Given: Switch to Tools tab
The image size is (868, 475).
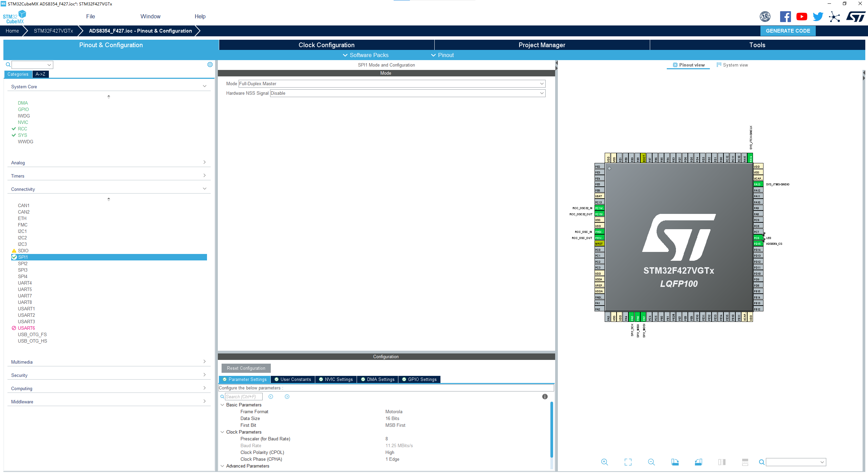Looking at the screenshot, I should click(x=757, y=45).
